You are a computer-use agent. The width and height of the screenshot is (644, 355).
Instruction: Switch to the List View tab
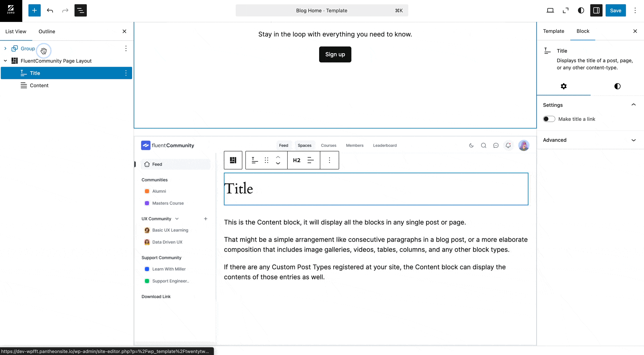[x=16, y=31]
